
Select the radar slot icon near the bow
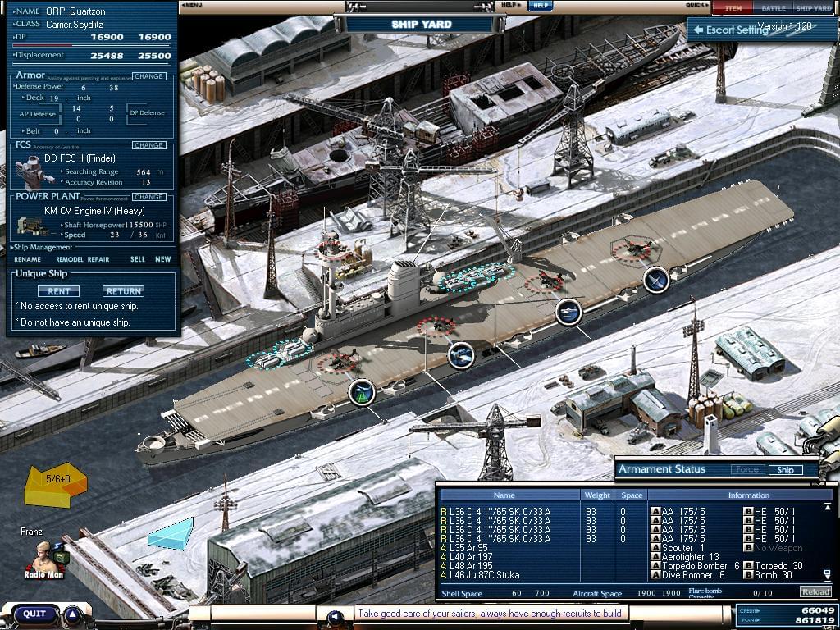point(361,393)
